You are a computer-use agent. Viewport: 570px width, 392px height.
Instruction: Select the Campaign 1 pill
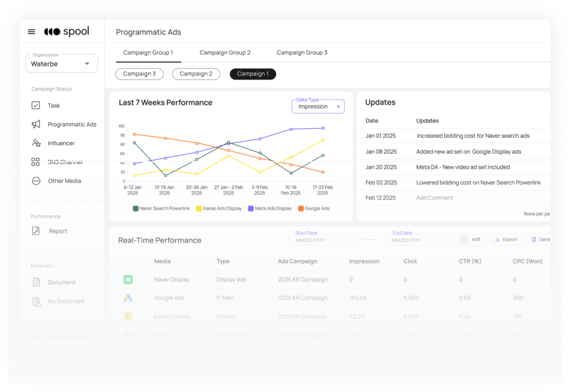[x=253, y=74]
